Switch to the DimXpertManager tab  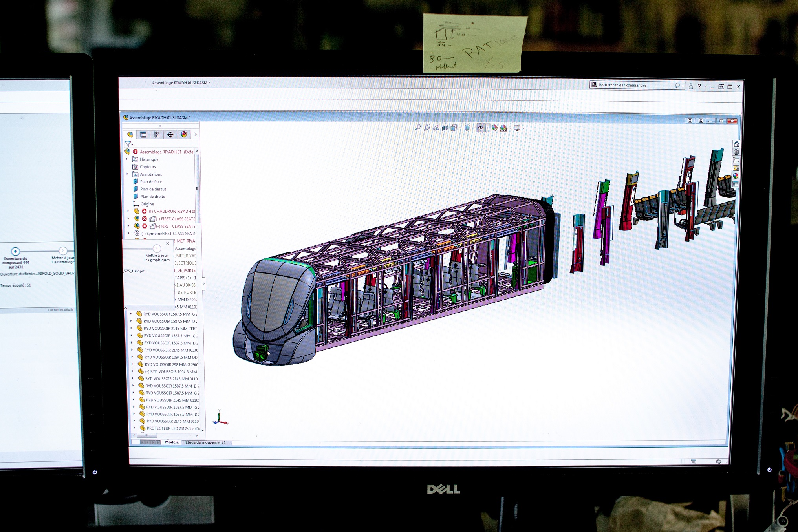(x=170, y=134)
